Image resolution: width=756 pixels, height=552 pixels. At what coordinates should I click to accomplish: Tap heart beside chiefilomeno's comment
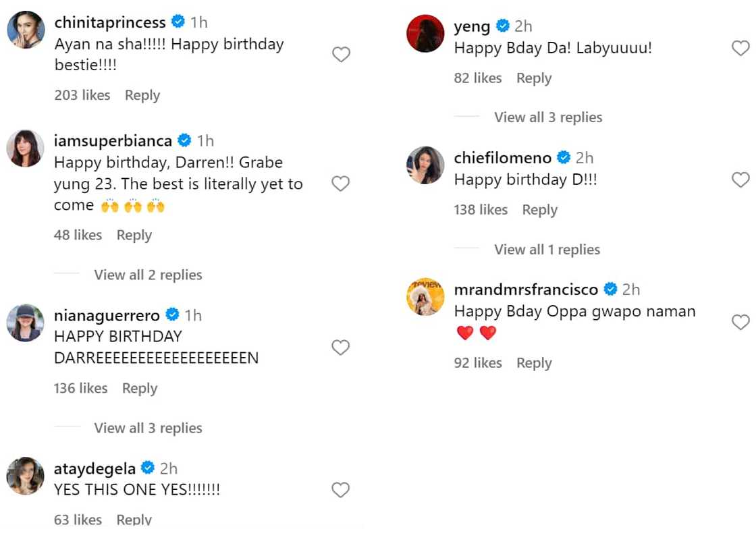point(740,180)
